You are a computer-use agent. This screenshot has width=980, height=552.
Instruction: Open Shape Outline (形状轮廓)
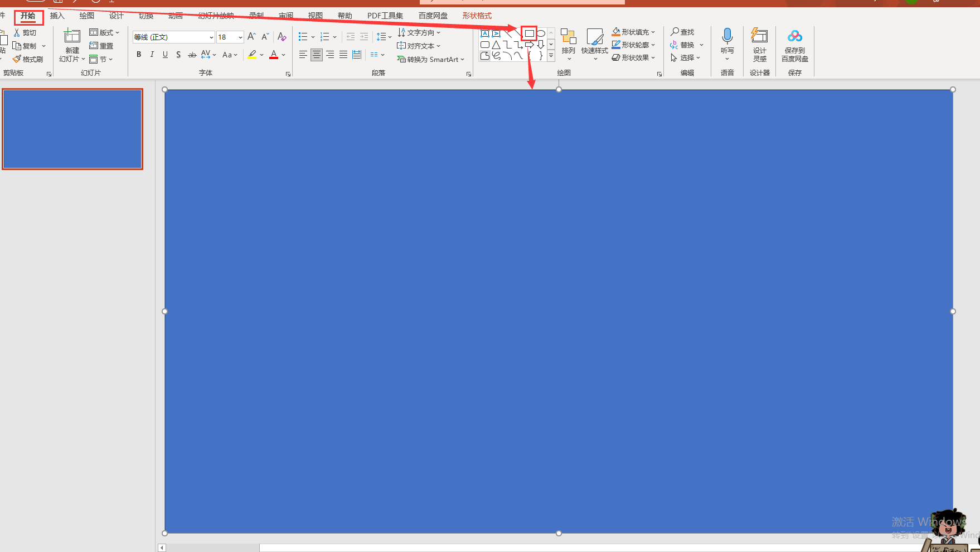coord(633,45)
